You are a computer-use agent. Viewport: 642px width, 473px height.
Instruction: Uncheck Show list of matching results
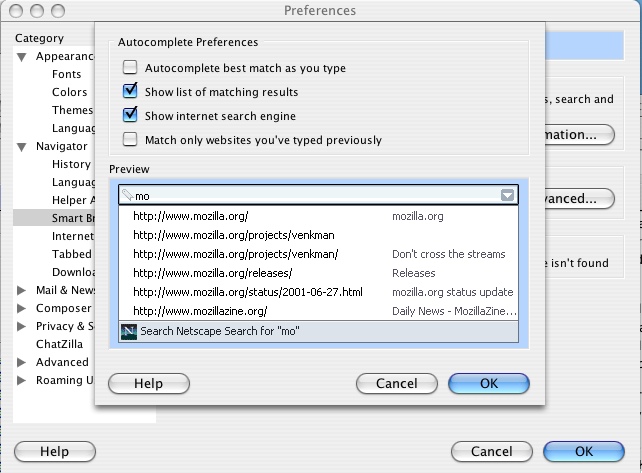pos(130,91)
